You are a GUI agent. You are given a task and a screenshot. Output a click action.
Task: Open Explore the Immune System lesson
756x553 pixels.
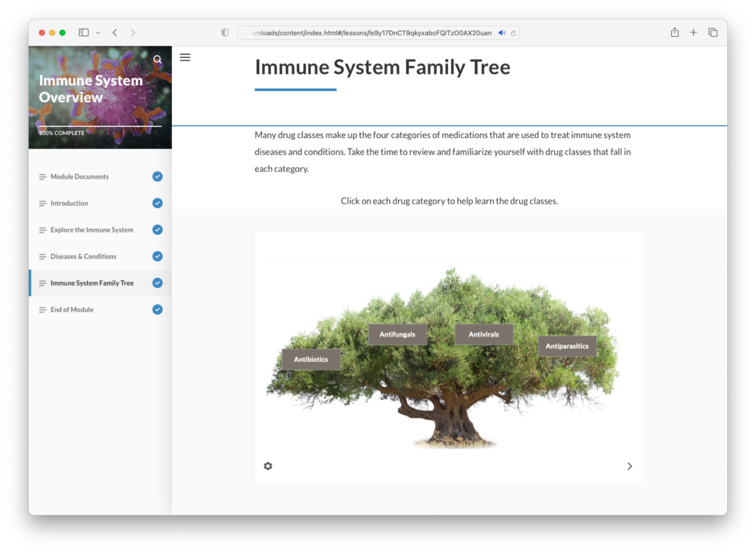tap(100, 230)
